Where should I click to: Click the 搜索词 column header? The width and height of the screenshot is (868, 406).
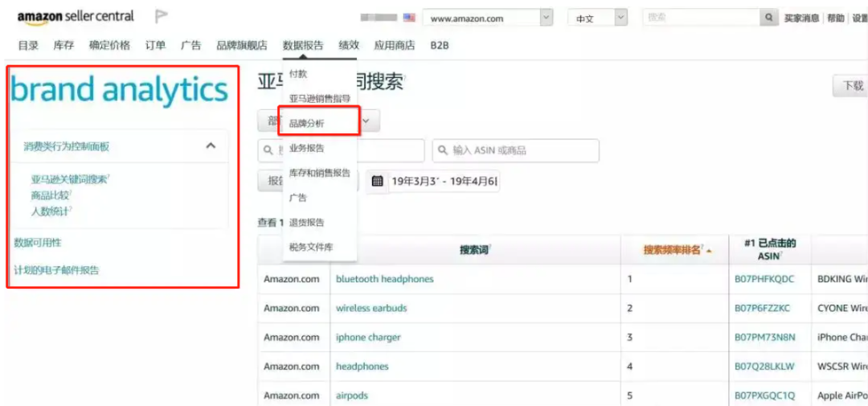pyautogui.click(x=476, y=250)
